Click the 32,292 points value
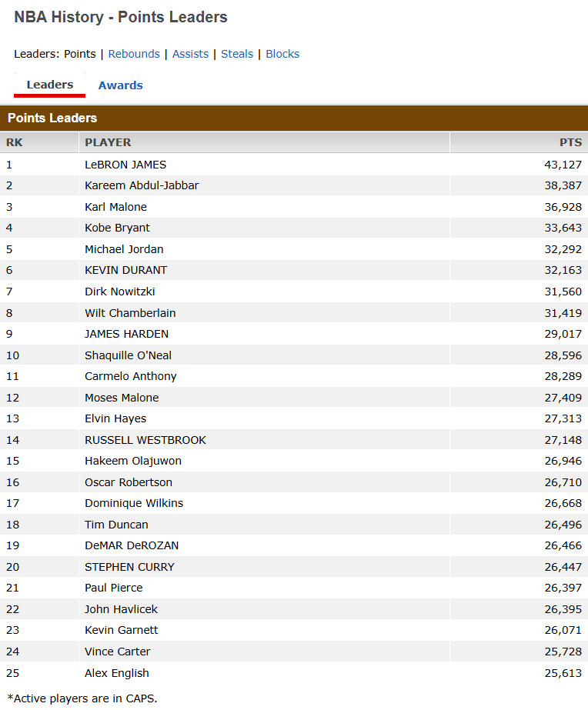This screenshot has height=710, width=588. (563, 249)
